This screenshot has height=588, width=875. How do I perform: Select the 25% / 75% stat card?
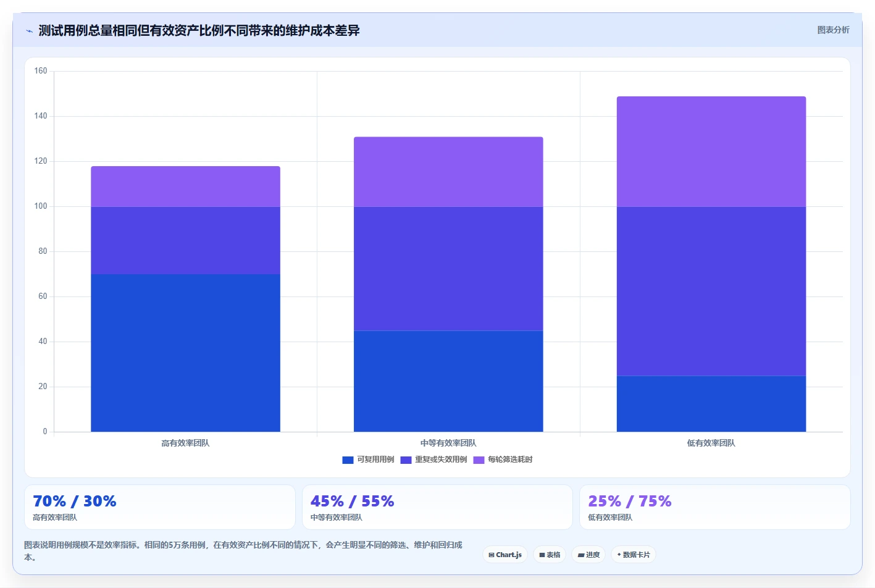715,507
